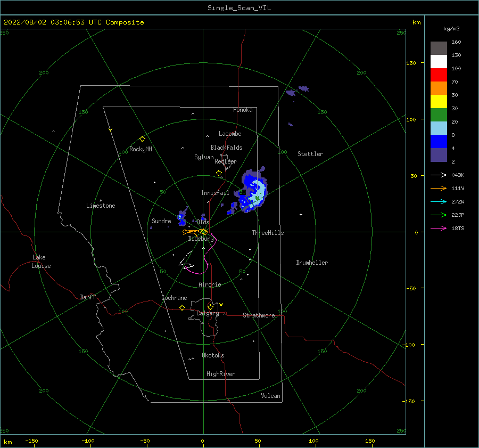
Task: Click the Vulcan town label
Action: (x=270, y=396)
